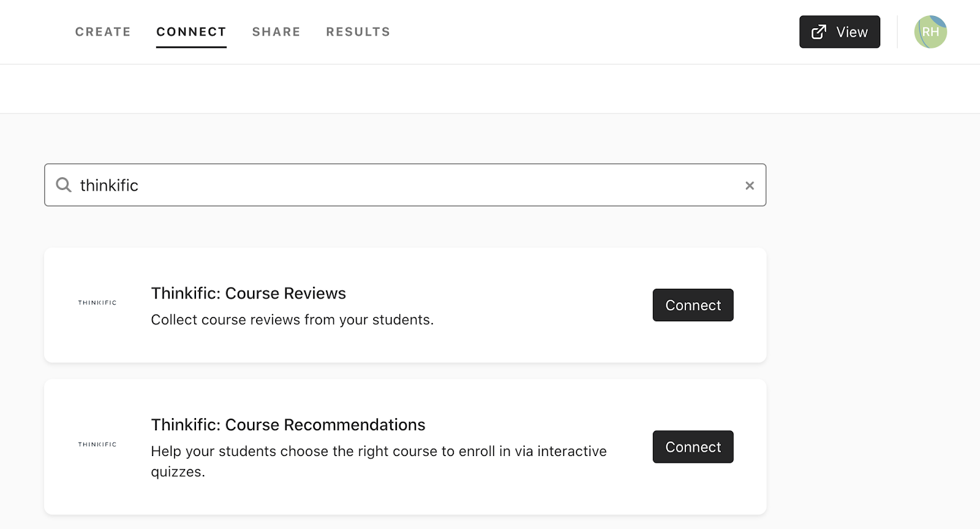The image size is (980, 529).
Task: Click the external link icon in View button
Action: pos(819,32)
